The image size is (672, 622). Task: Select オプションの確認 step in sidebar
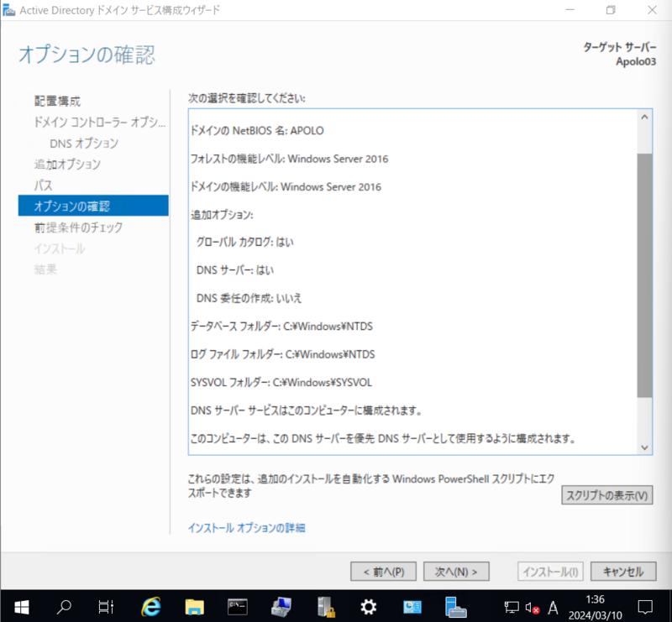click(93, 206)
